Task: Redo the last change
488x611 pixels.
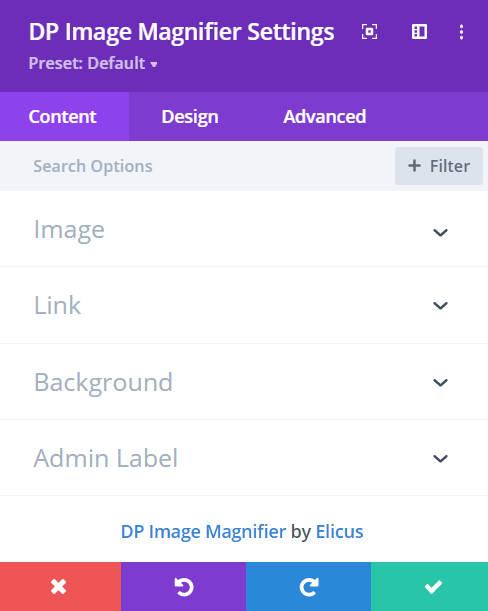Action: point(308,586)
